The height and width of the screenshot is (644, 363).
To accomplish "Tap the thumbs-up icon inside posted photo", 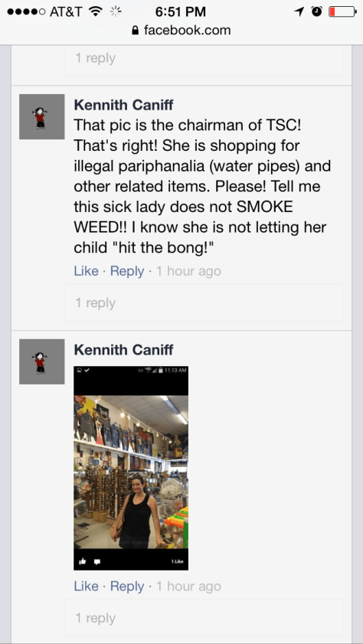I will [x=82, y=561].
